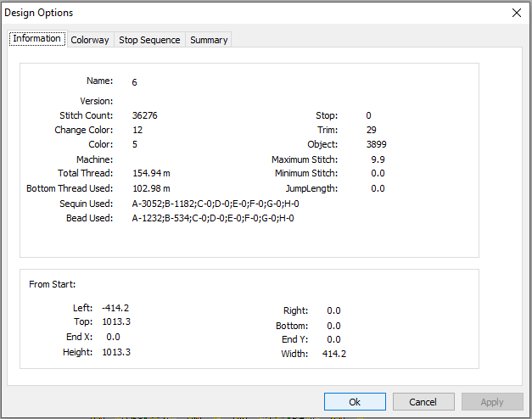Switch to the Summary tab

(209, 40)
